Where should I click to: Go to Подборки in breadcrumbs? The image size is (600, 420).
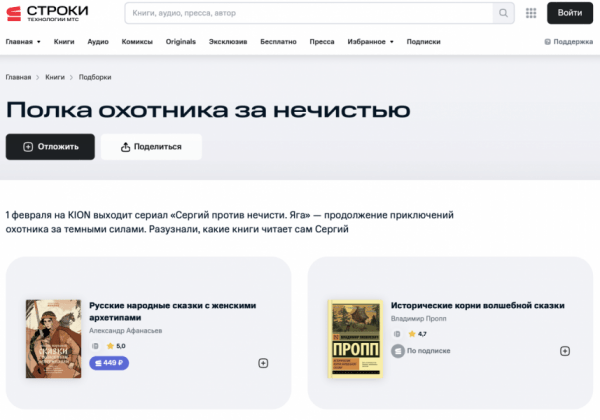point(95,77)
